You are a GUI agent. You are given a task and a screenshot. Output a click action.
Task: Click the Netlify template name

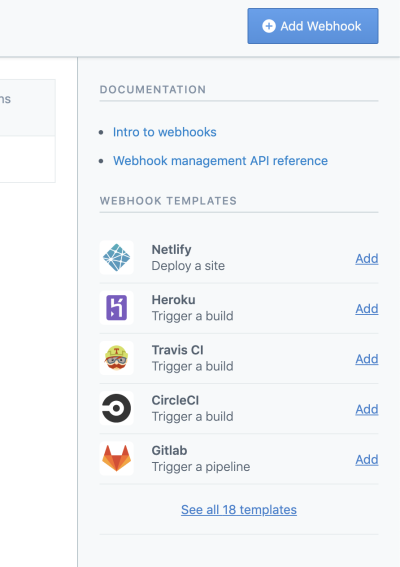pyautogui.click(x=171, y=250)
